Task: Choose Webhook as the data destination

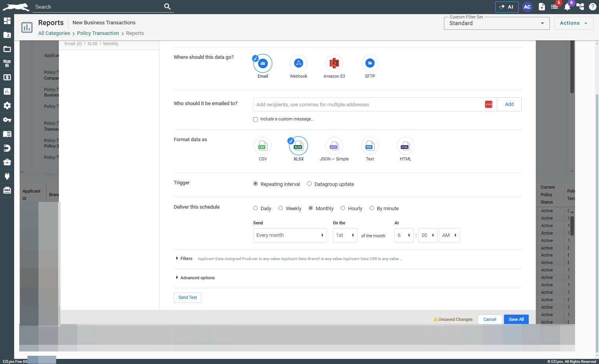Action: (x=299, y=63)
